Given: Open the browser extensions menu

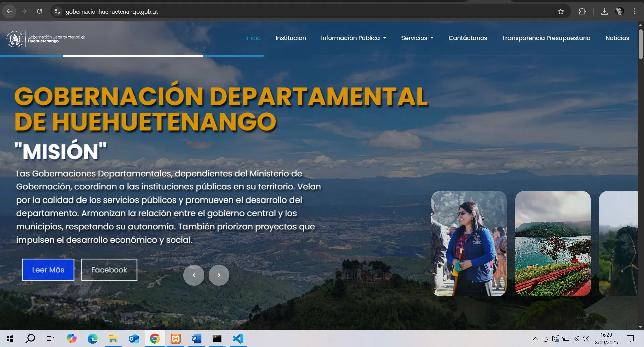Looking at the screenshot, I should click(583, 11).
